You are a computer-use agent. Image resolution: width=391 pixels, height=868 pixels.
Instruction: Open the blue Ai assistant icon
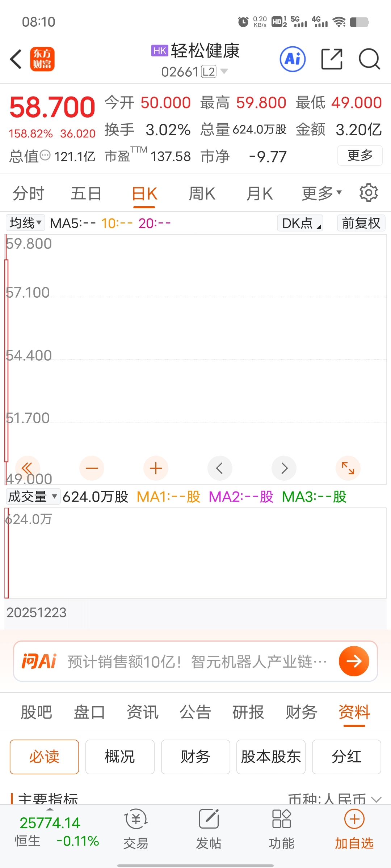(293, 59)
